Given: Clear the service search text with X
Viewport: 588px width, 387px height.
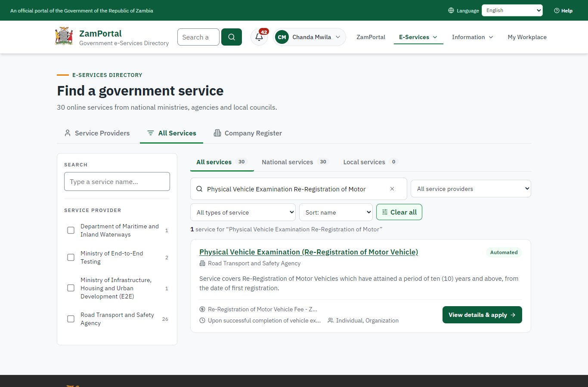Looking at the screenshot, I should 392,189.
